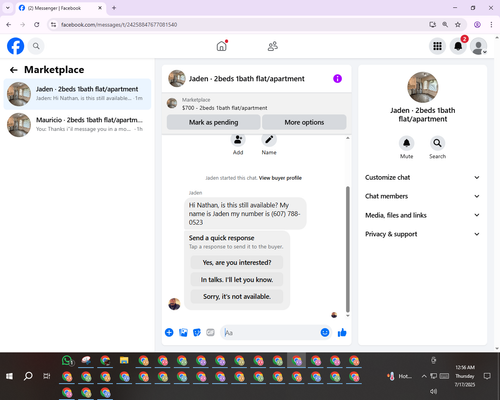Open the notifications bell
This screenshot has width=500, height=400.
(458, 46)
